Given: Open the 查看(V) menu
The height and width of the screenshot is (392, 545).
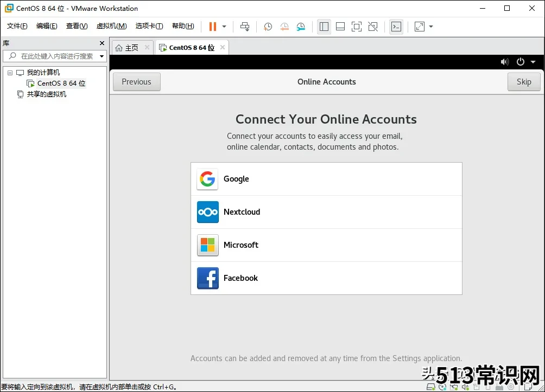Looking at the screenshot, I should point(77,26).
